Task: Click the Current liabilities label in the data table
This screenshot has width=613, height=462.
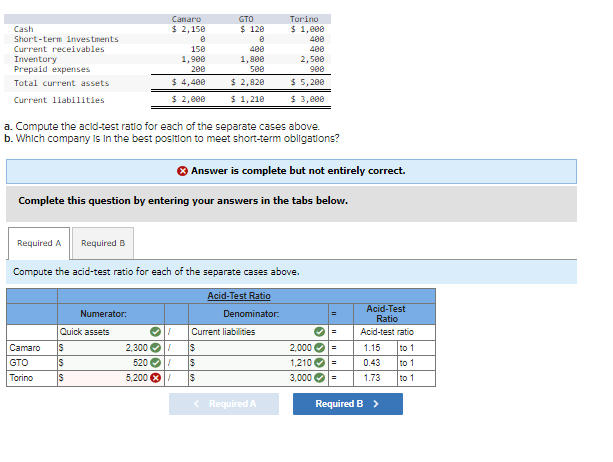Action: point(59,100)
